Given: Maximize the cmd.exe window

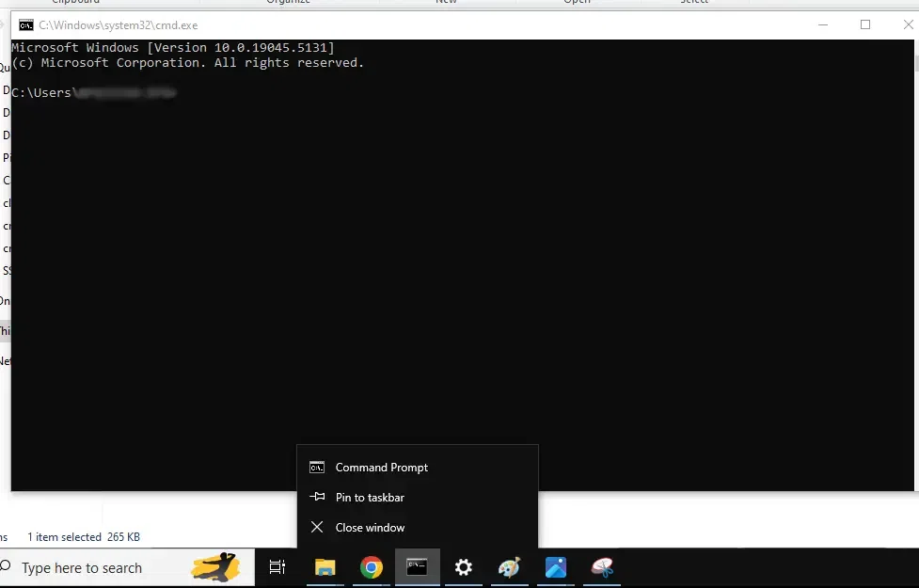Looking at the screenshot, I should pos(865,24).
